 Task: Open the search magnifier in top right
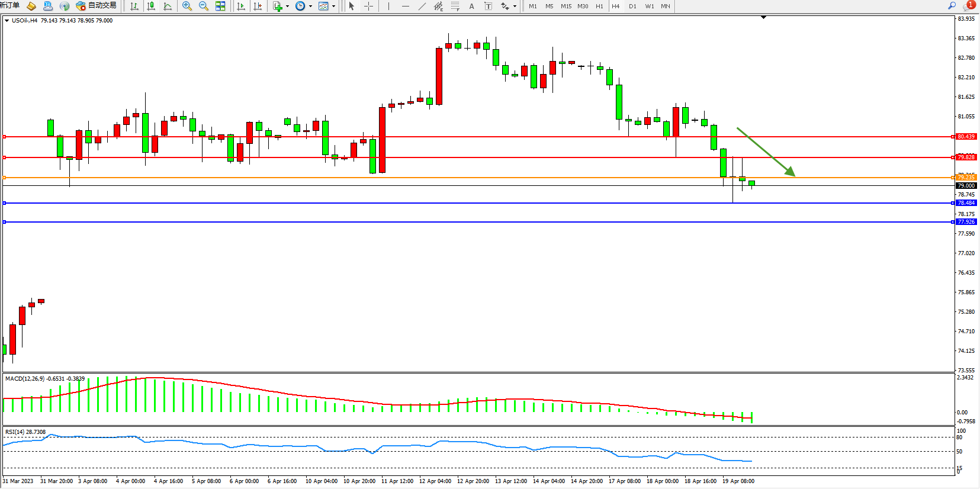tap(952, 5)
